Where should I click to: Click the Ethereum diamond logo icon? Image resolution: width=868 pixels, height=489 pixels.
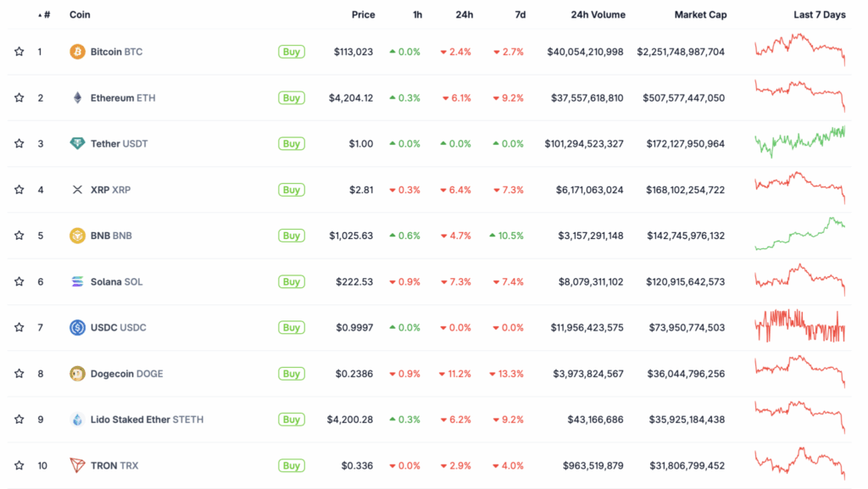pos(77,97)
